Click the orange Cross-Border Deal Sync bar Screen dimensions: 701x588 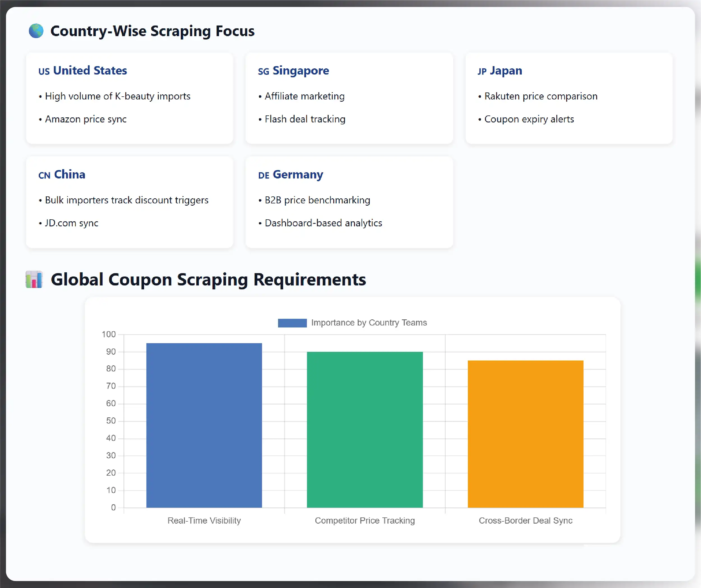click(526, 434)
